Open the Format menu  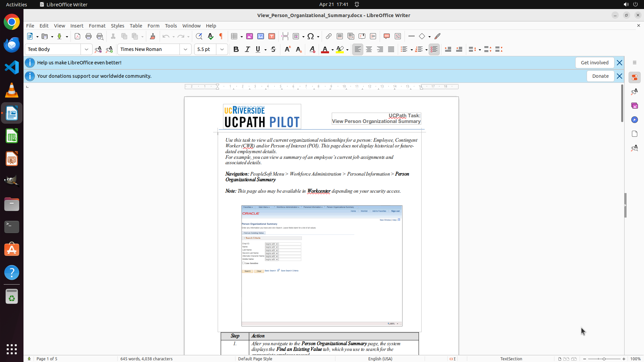coord(97,25)
